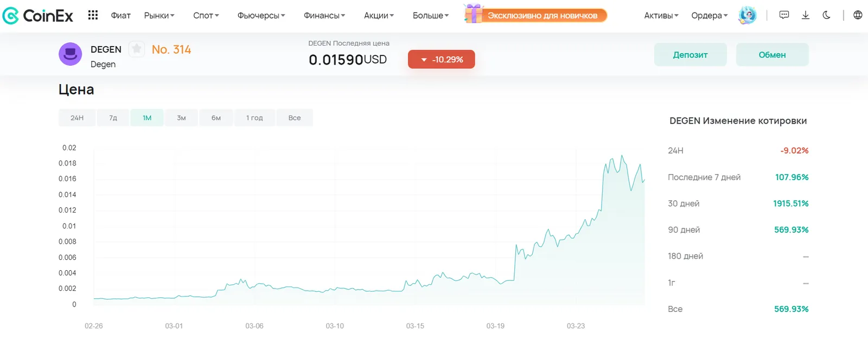Click the Депозит button
Image resolution: width=868 pixels, height=351 pixels.
[690, 55]
